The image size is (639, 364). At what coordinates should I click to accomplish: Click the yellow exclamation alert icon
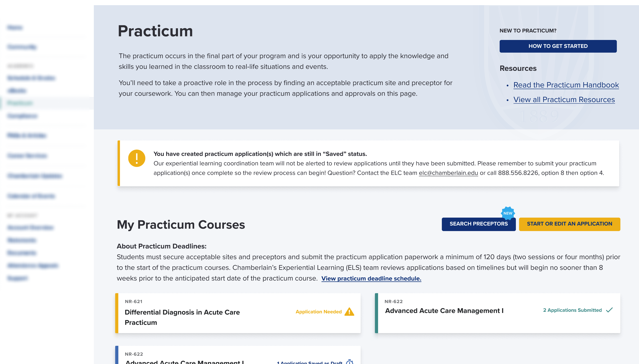[137, 158]
